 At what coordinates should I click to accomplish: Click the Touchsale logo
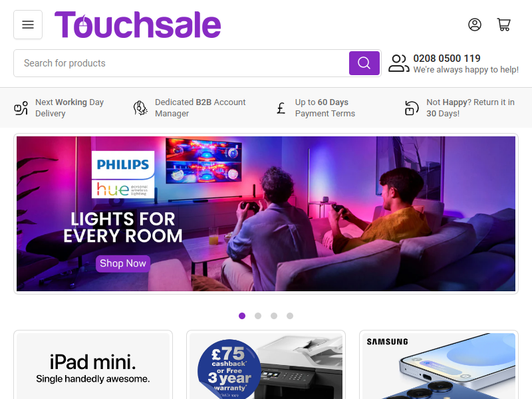[138, 25]
